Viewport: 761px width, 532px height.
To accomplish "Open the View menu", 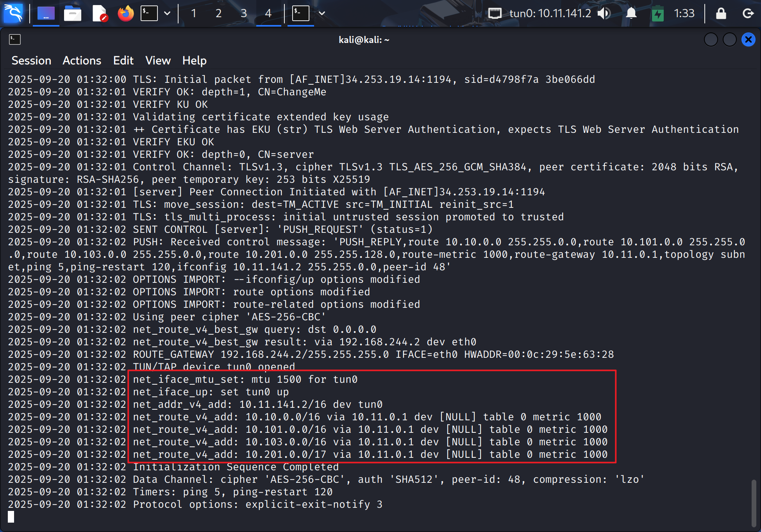I will click(158, 61).
